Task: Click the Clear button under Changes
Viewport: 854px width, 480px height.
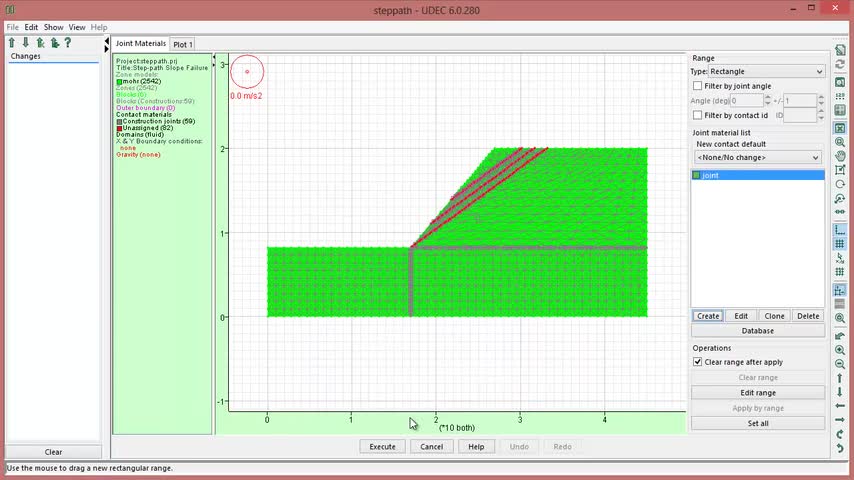Action: (53, 452)
